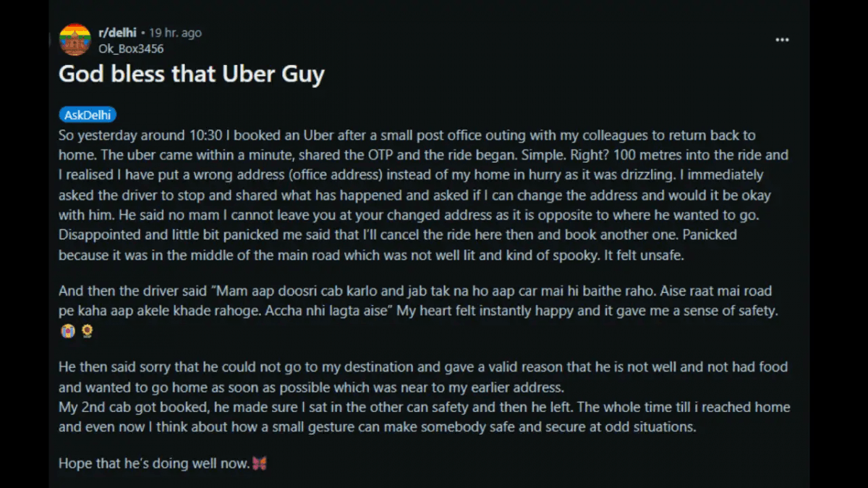868x488 pixels.
Task: Click the 'He then said sorry' line
Action: click(x=145, y=367)
